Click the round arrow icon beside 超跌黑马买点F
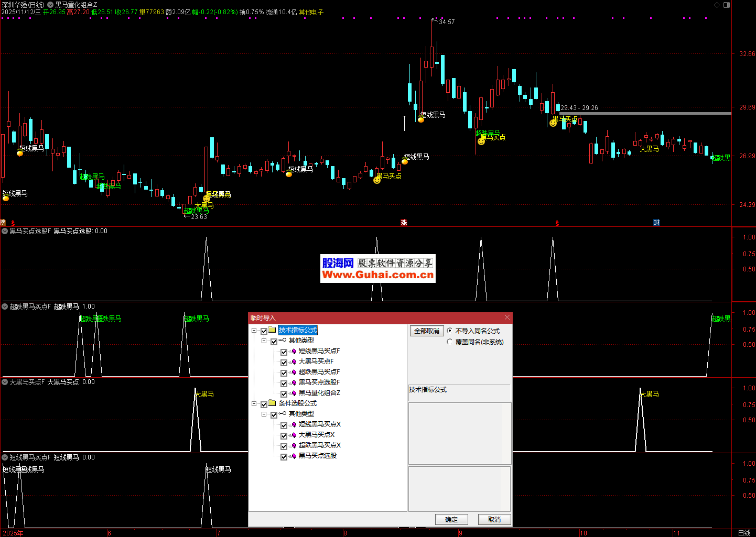Viewport: 756px width, 537px height. tap(5, 306)
